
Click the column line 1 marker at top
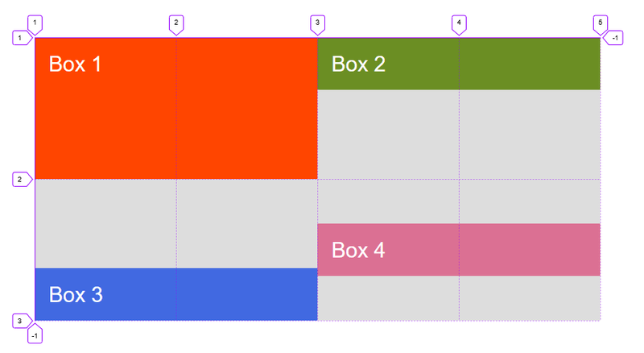click(35, 24)
